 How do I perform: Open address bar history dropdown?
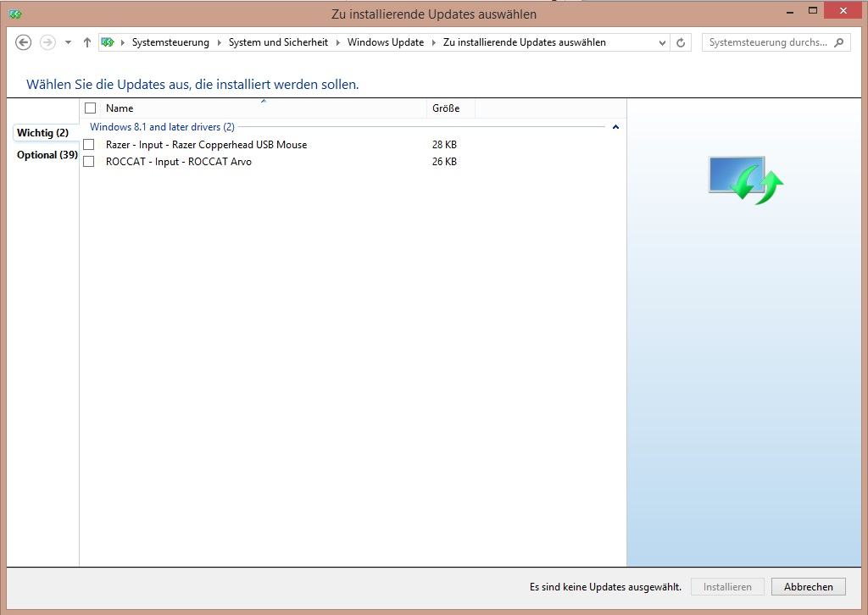point(662,42)
